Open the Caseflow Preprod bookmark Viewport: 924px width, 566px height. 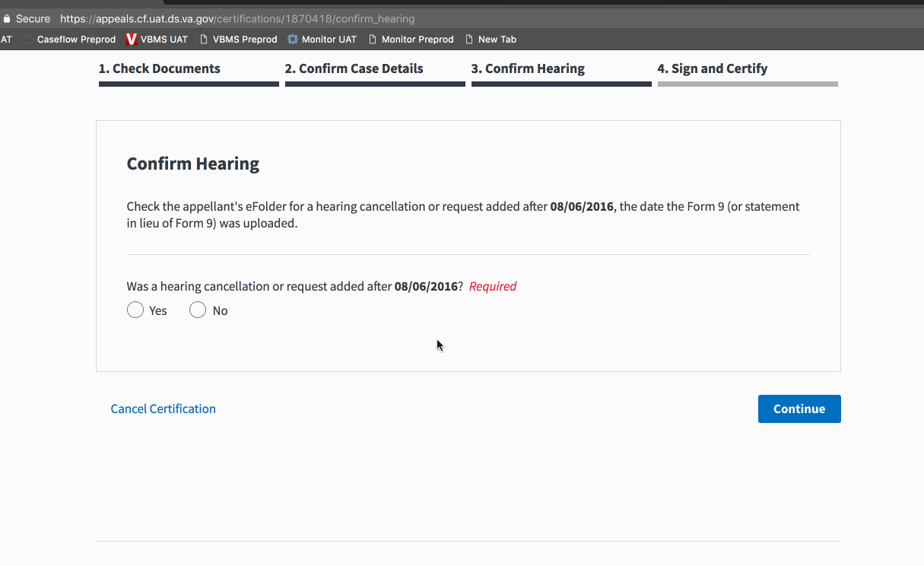pyautogui.click(x=69, y=40)
